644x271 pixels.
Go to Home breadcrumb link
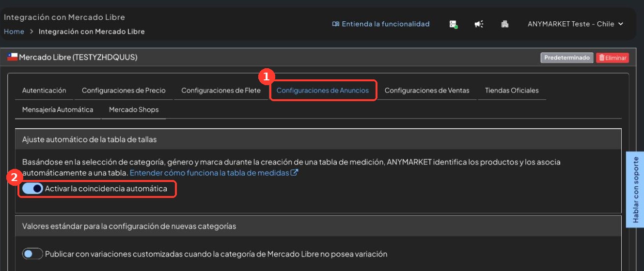14,31
